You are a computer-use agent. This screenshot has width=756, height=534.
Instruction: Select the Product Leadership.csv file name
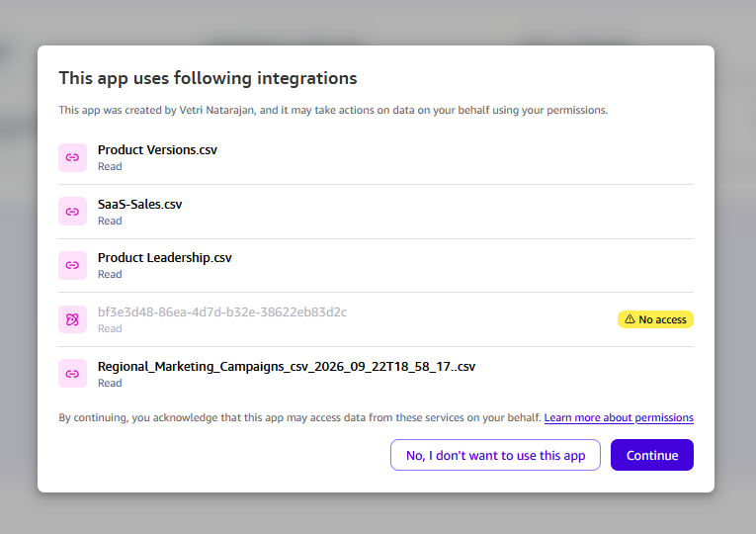[164, 257]
